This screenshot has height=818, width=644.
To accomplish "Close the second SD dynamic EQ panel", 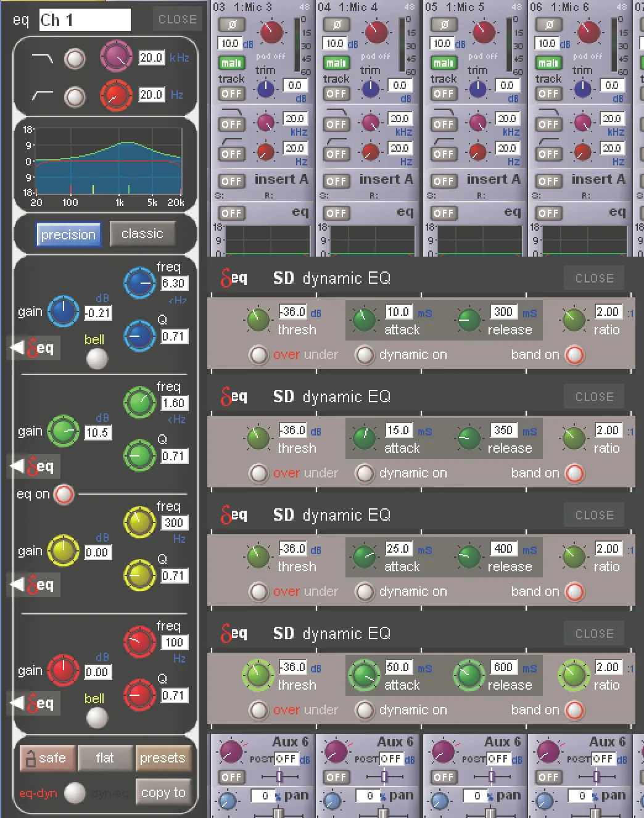I will tap(594, 397).
